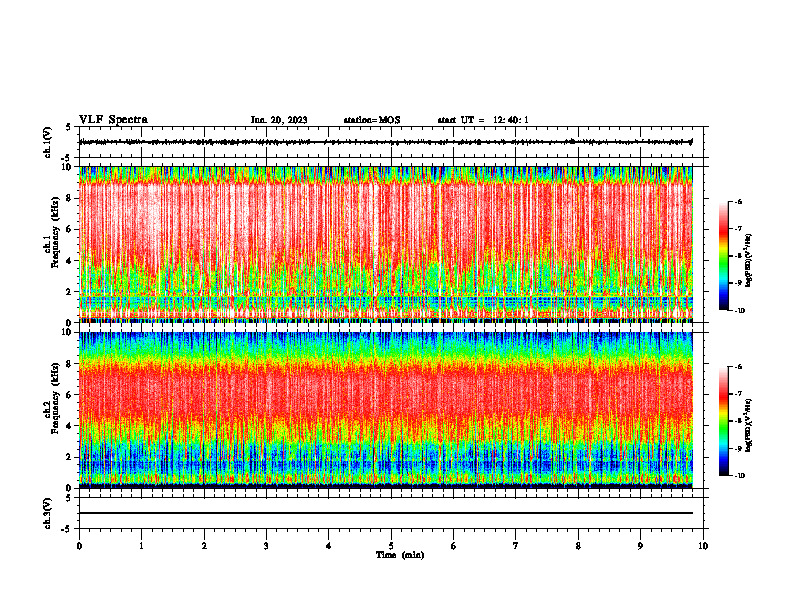Click time axis tick label "7"

click(x=516, y=546)
